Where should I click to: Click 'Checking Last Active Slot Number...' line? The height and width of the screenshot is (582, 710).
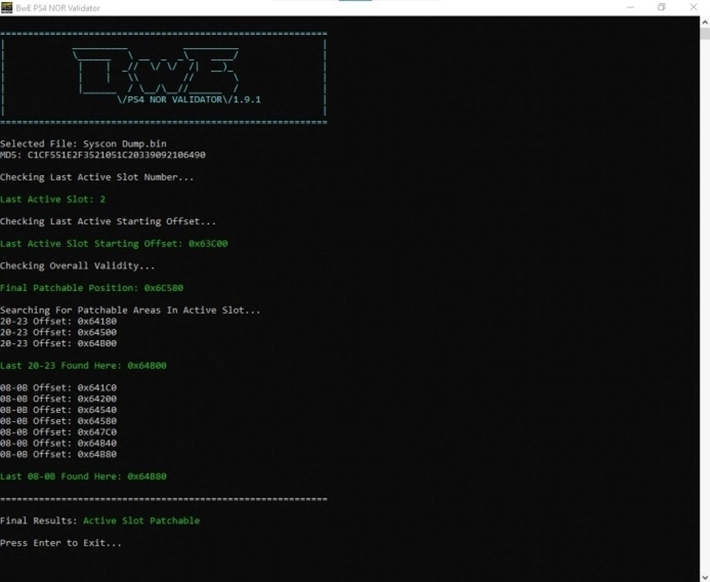pyautogui.click(x=97, y=177)
